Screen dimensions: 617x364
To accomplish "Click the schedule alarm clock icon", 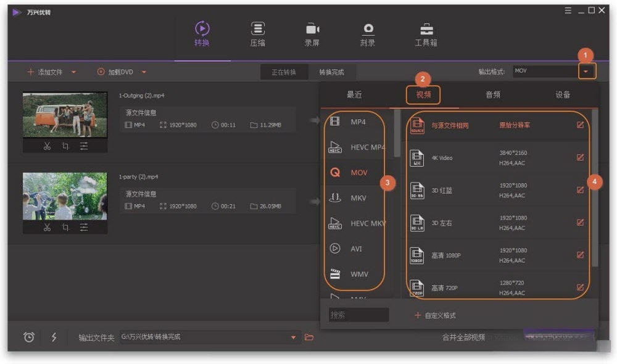I will click(x=29, y=337).
